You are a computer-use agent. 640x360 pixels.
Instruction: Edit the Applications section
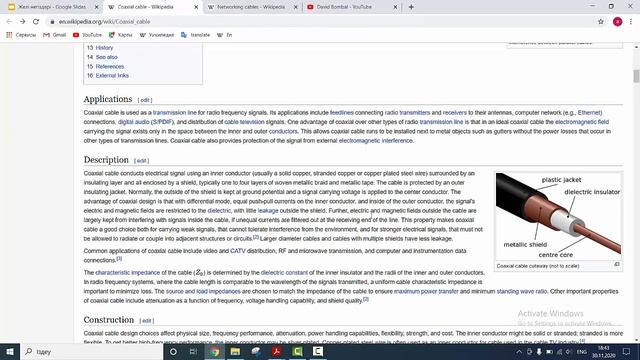tap(145, 100)
